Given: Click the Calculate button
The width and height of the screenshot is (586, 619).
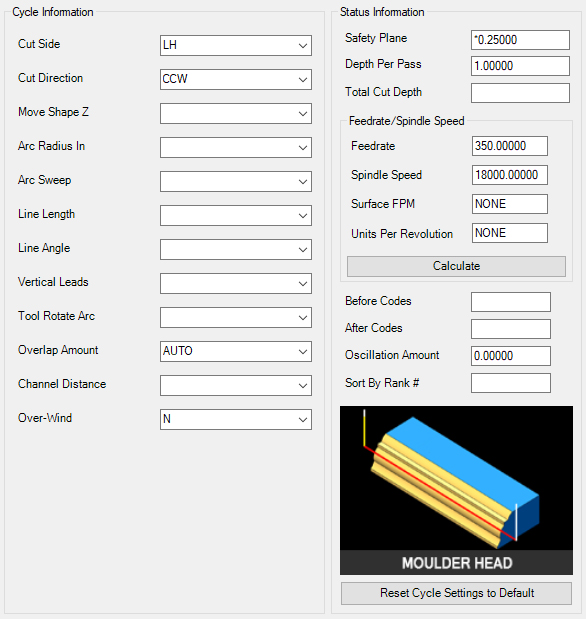Looking at the screenshot, I should (456, 266).
